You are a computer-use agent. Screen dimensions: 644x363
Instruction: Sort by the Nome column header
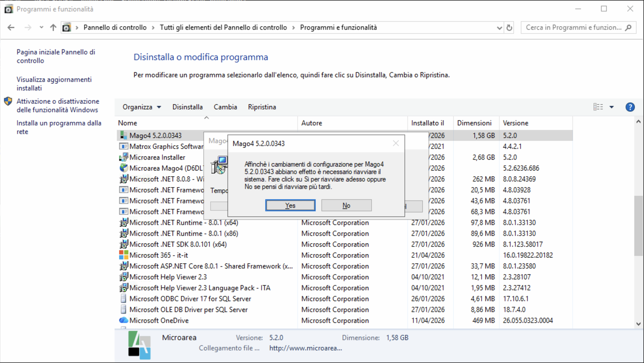click(x=206, y=123)
